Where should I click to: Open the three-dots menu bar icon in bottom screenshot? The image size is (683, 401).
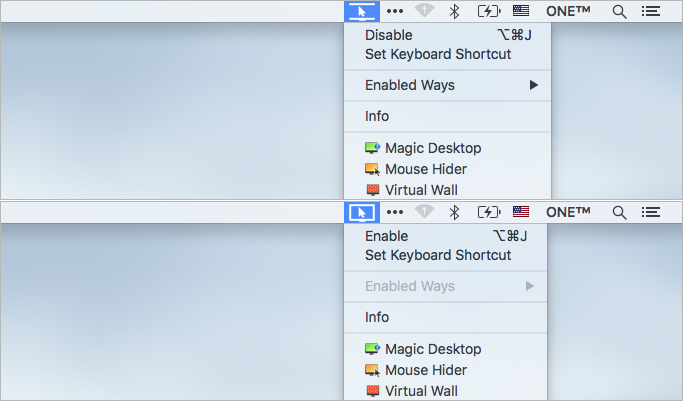coord(395,212)
